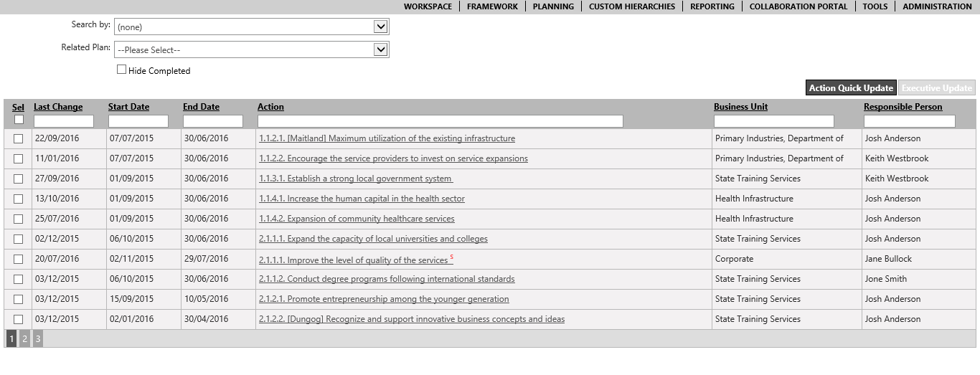This screenshot has width=980, height=375.
Task: Open action 2.1.2.1 Promote entrepreneurship
Action: click(384, 299)
